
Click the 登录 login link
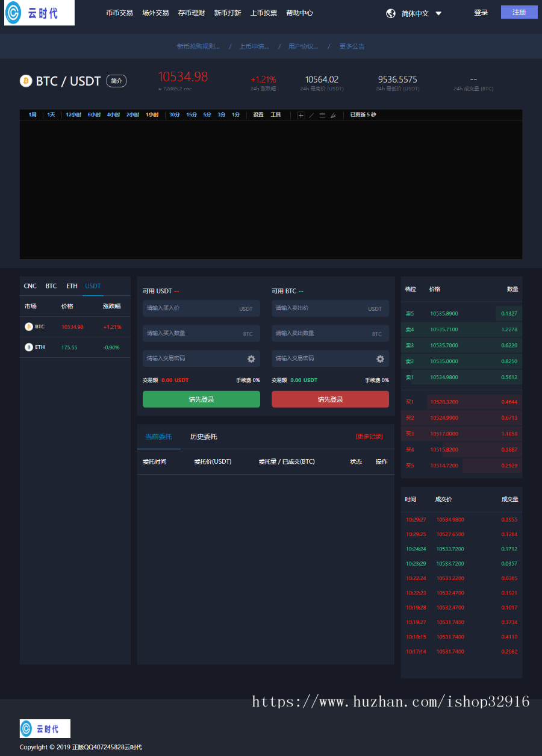click(x=481, y=13)
